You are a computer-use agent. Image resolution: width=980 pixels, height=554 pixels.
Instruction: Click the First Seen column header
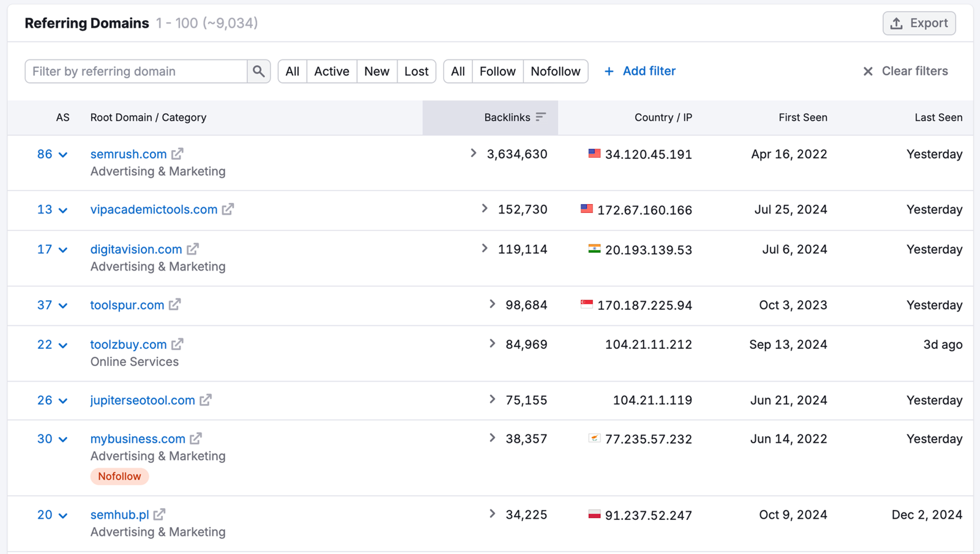[803, 117]
